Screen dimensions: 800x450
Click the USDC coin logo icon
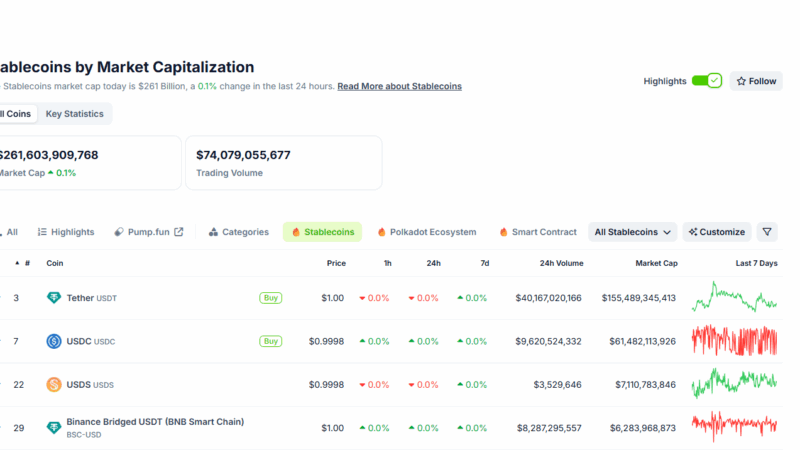tap(54, 341)
